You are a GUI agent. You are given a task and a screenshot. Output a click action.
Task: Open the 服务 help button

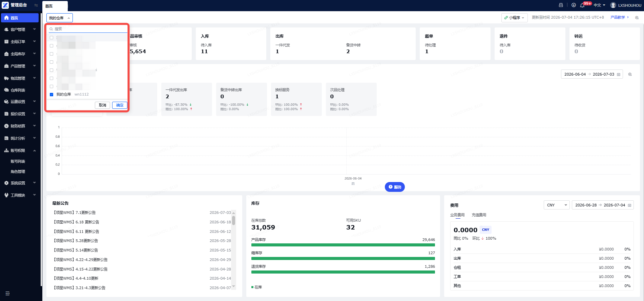[x=395, y=187]
